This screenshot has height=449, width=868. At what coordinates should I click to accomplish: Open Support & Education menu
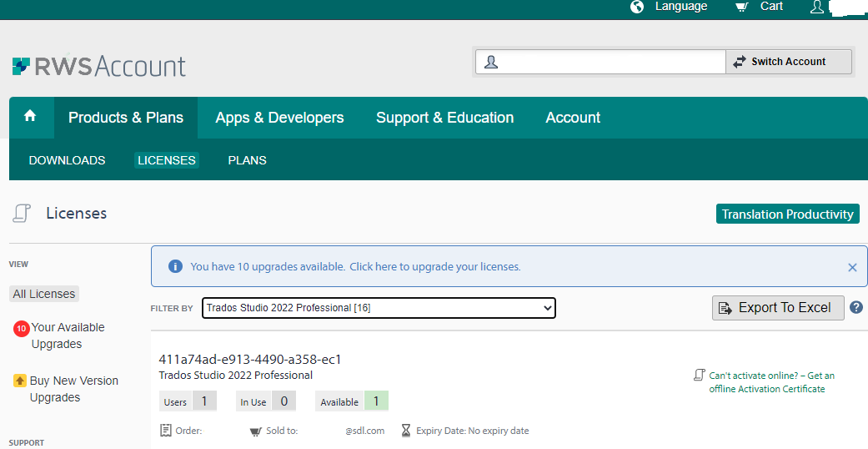coord(445,118)
